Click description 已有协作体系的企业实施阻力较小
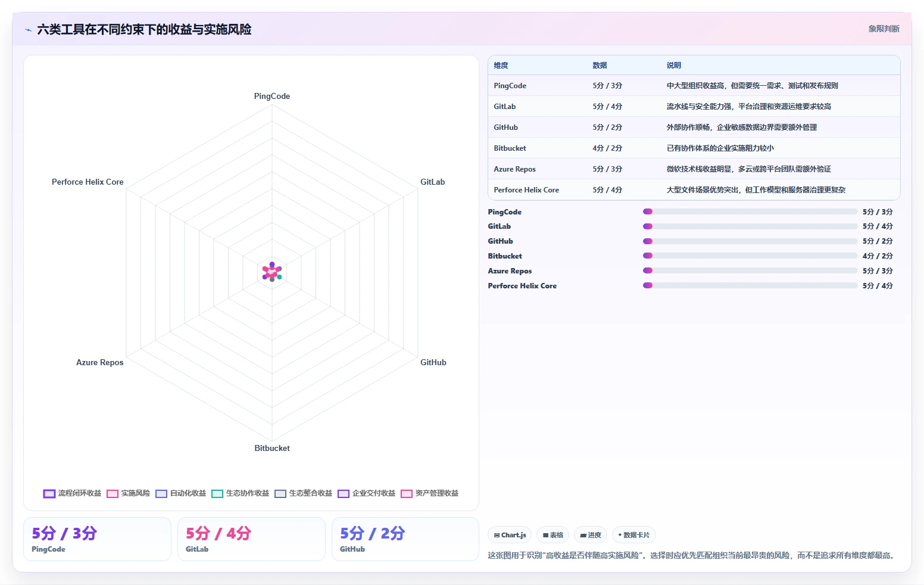Image resolution: width=924 pixels, height=585 pixels. tap(720, 148)
